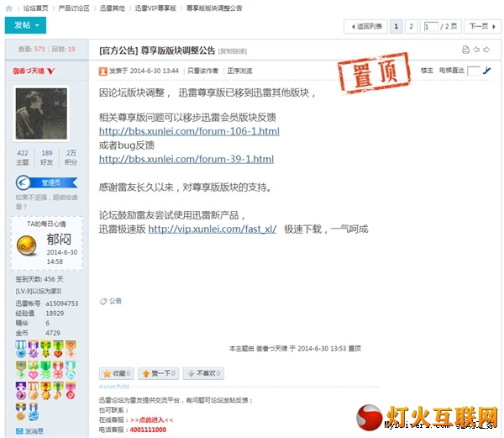Click 不喜欢 downvote button
Viewport: 504px width, 438px height.
203,373
